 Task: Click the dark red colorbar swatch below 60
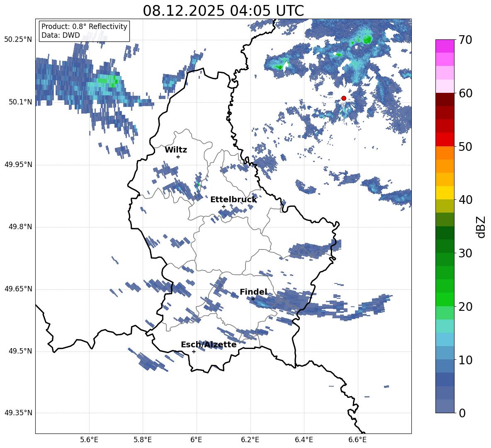[x=445, y=99]
